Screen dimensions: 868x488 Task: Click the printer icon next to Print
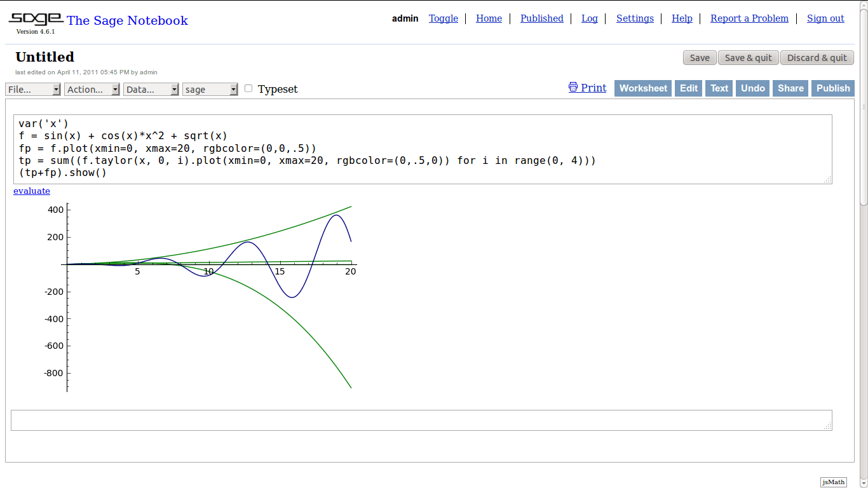point(573,88)
